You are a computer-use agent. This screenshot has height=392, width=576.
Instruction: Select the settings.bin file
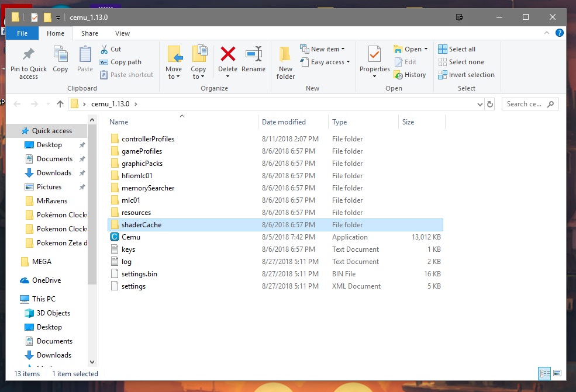click(x=275, y=274)
